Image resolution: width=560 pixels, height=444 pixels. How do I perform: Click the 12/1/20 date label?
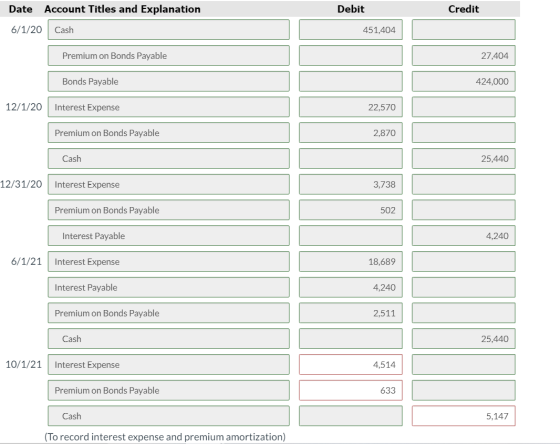[24, 107]
